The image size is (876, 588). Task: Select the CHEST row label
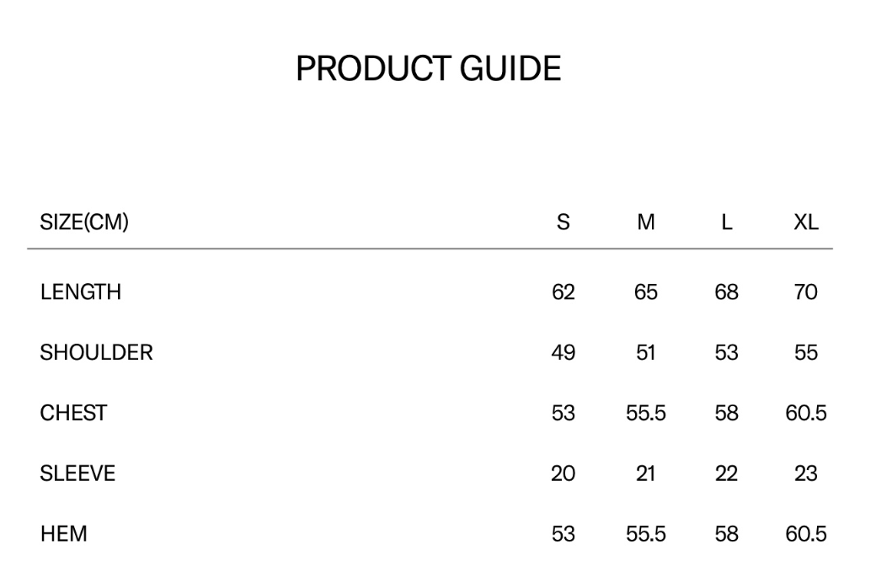coord(73,413)
